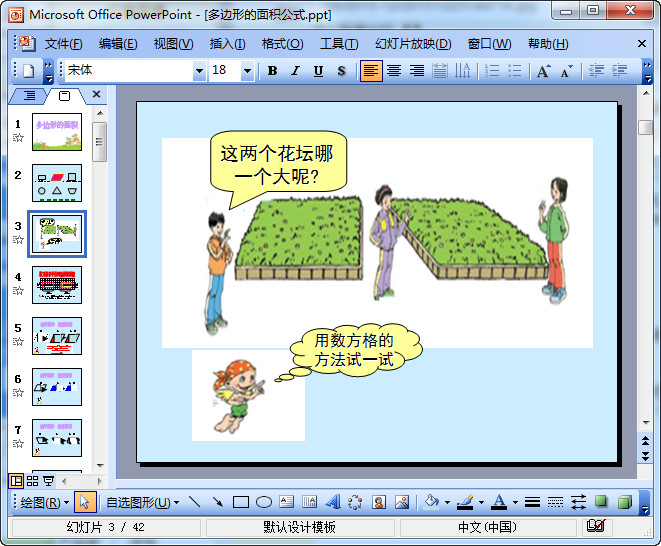Start slide show from current slide
The height and width of the screenshot is (546, 661).
tap(48, 481)
